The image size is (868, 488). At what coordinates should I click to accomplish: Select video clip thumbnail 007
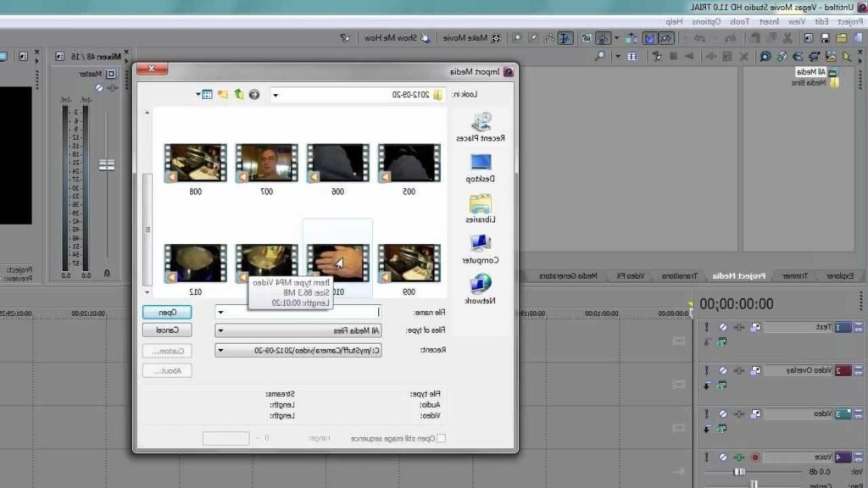tap(266, 163)
